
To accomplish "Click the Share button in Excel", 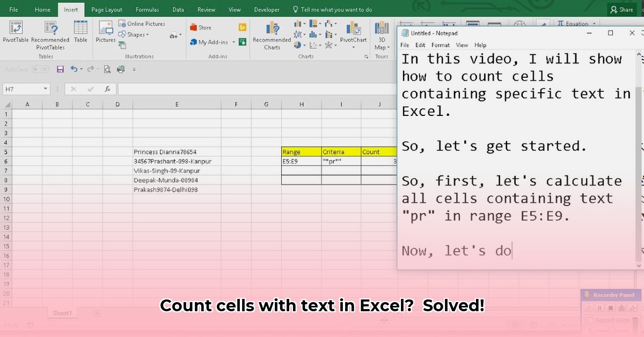I will pyautogui.click(x=622, y=10).
